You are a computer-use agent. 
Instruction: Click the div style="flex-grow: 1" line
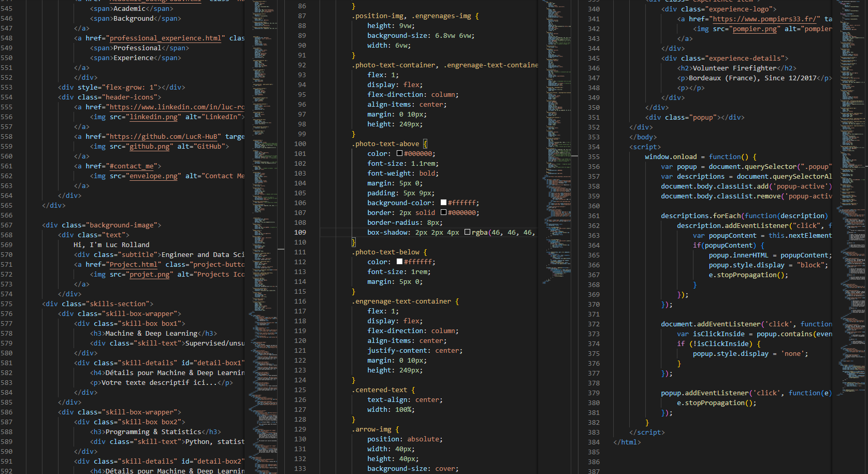tap(121, 88)
